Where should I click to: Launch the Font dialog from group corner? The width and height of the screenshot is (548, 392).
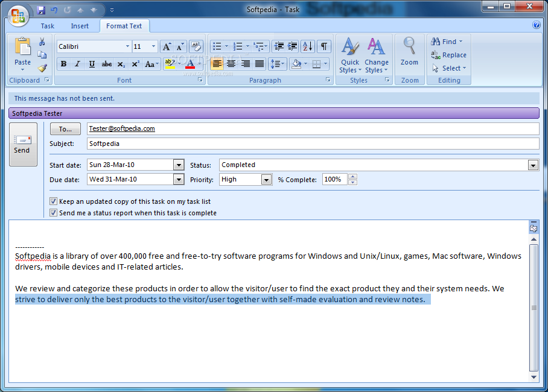200,80
